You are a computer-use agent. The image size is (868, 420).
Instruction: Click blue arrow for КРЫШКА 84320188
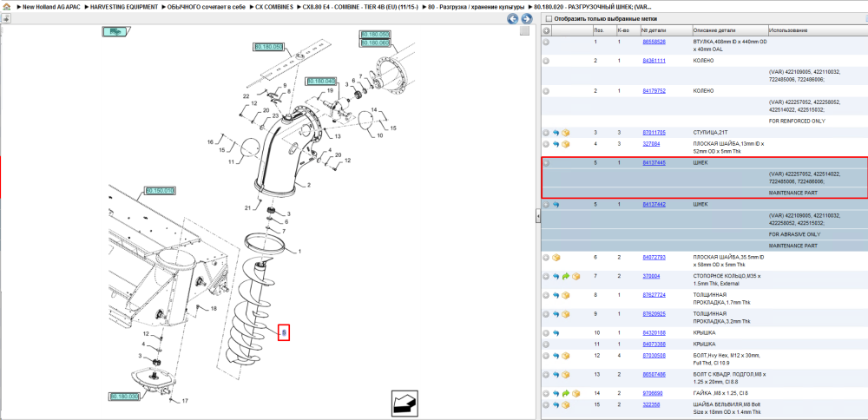pos(556,333)
